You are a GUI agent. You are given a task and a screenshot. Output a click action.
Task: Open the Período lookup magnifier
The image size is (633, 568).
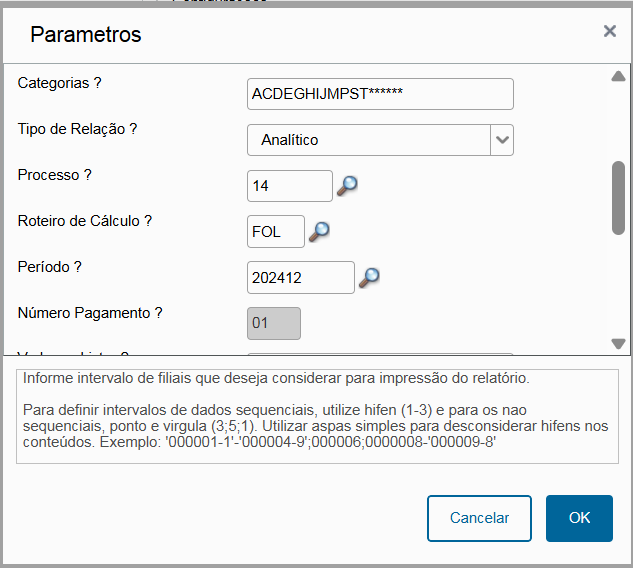[x=369, y=278]
